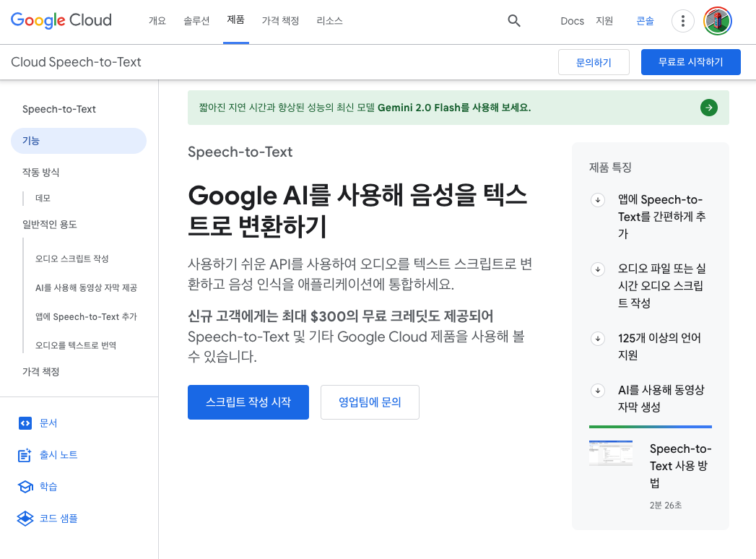756x559 pixels.
Task: Go to Docs link in header
Action: pos(573,21)
